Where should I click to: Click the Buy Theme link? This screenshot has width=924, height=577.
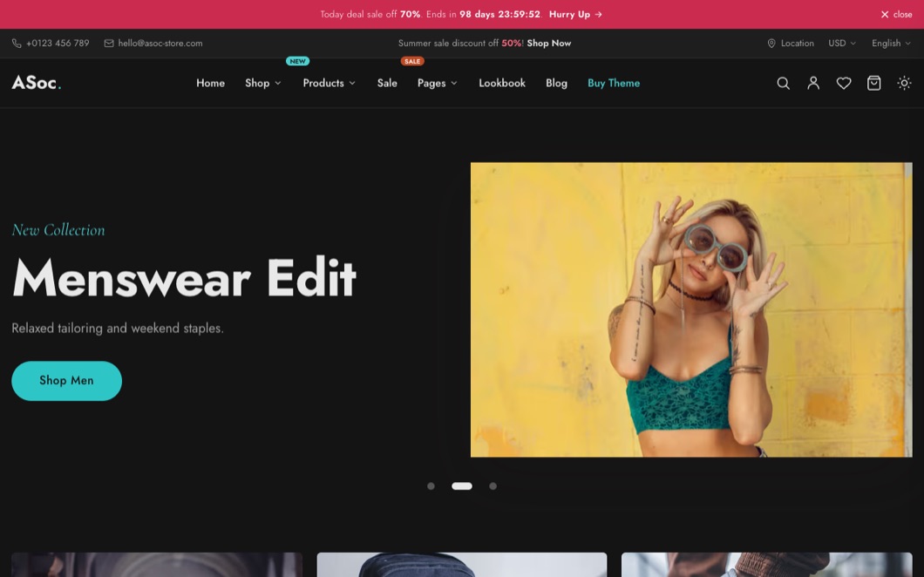click(x=614, y=83)
